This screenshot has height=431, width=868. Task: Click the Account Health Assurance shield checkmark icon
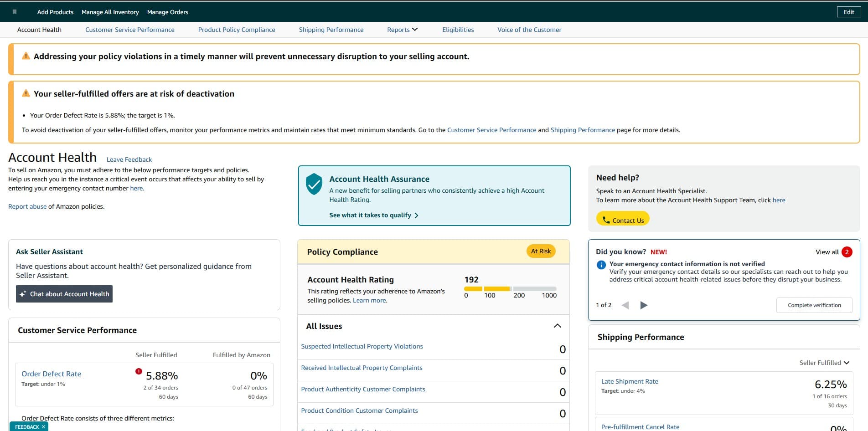[x=314, y=184]
